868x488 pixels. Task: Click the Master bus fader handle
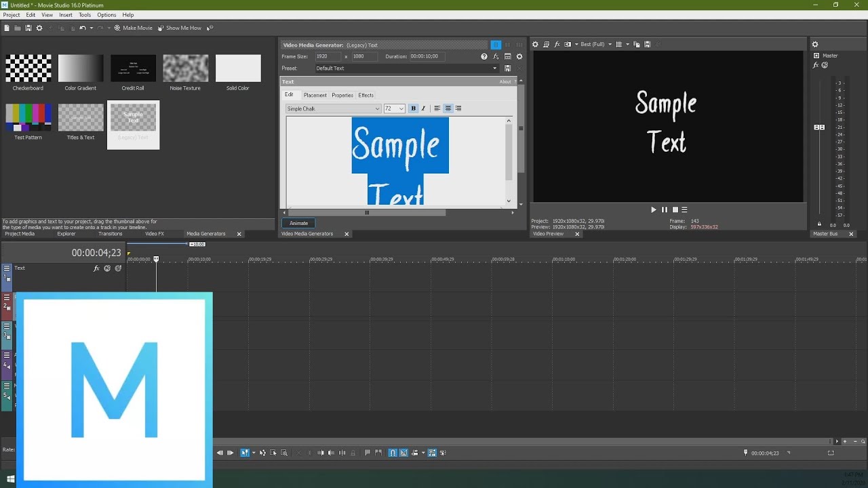point(819,127)
